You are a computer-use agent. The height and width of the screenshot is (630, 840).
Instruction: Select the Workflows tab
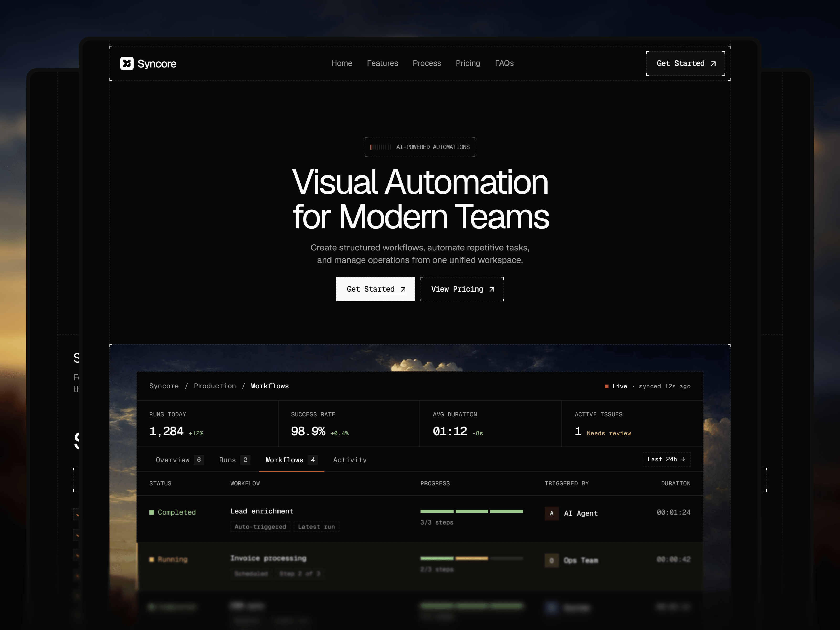291,460
